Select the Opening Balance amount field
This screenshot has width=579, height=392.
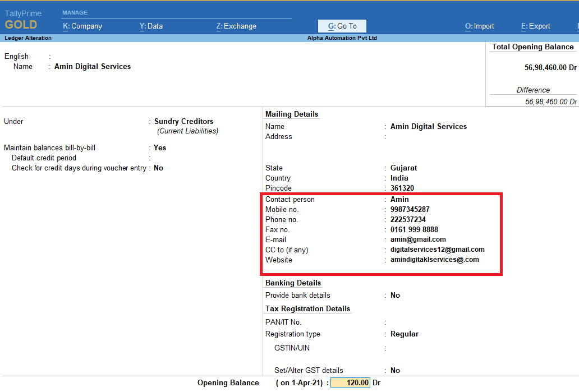[x=351, y=382]
